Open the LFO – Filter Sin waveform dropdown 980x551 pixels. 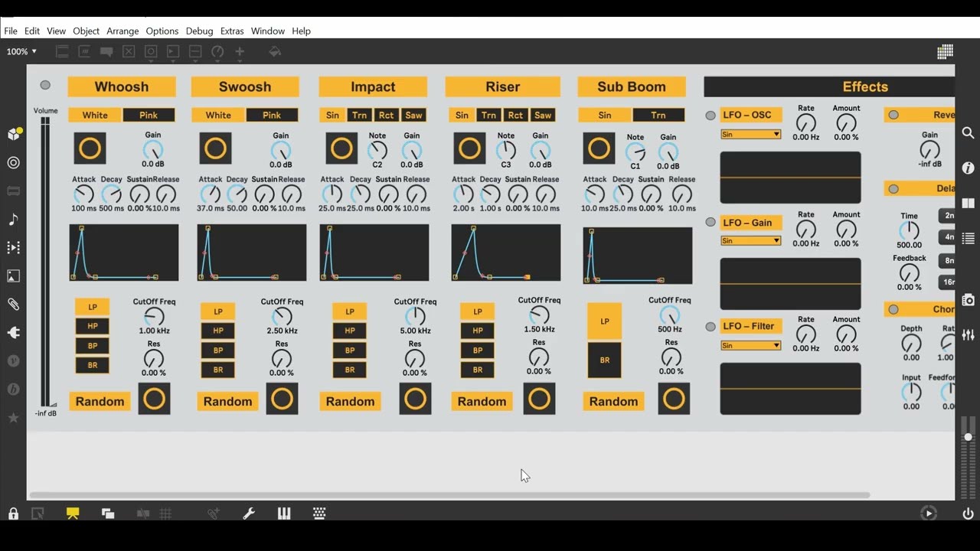click(750, 345)
